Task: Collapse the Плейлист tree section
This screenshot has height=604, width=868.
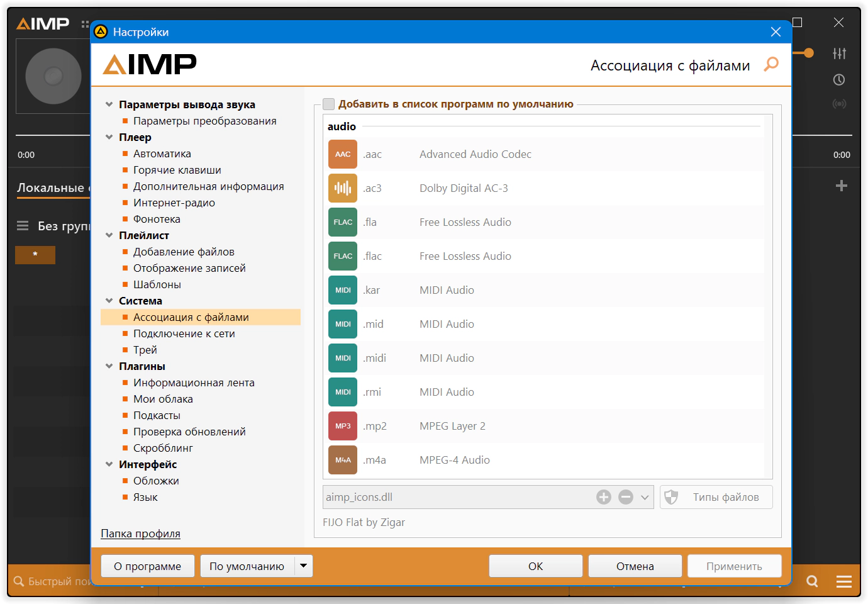Action: click(109, 235)
